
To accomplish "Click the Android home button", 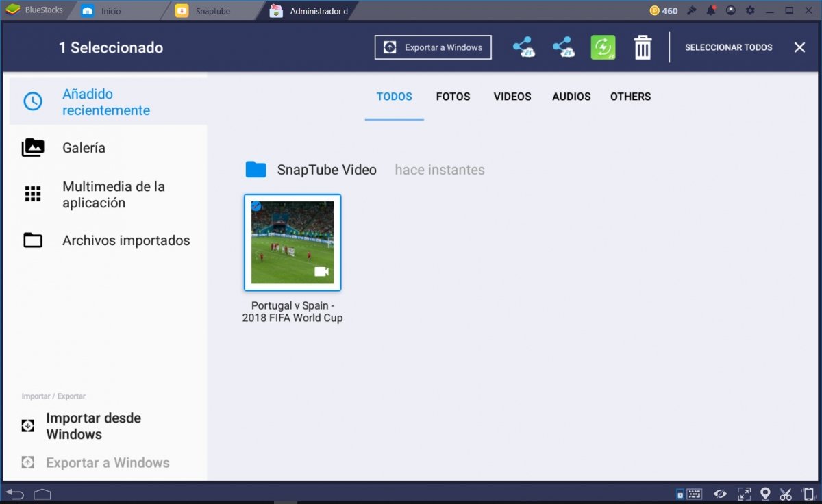I will [x=42, y=494].
